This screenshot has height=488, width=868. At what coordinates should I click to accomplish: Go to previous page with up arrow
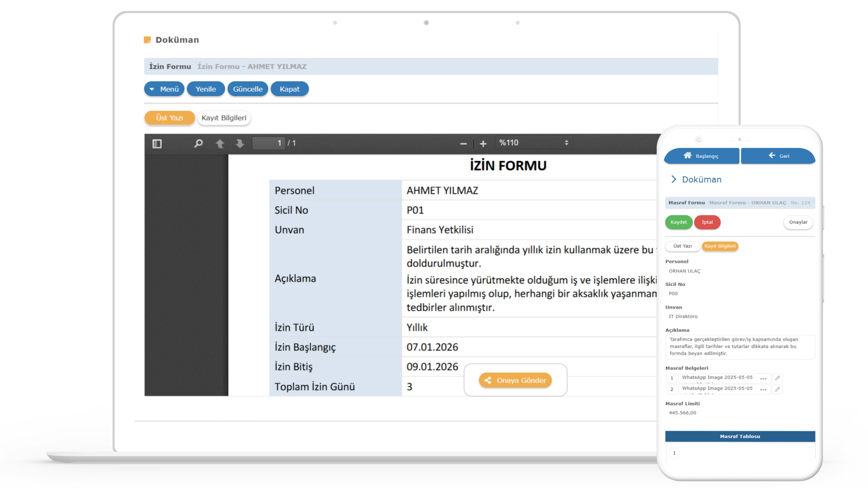click(220, 144)
